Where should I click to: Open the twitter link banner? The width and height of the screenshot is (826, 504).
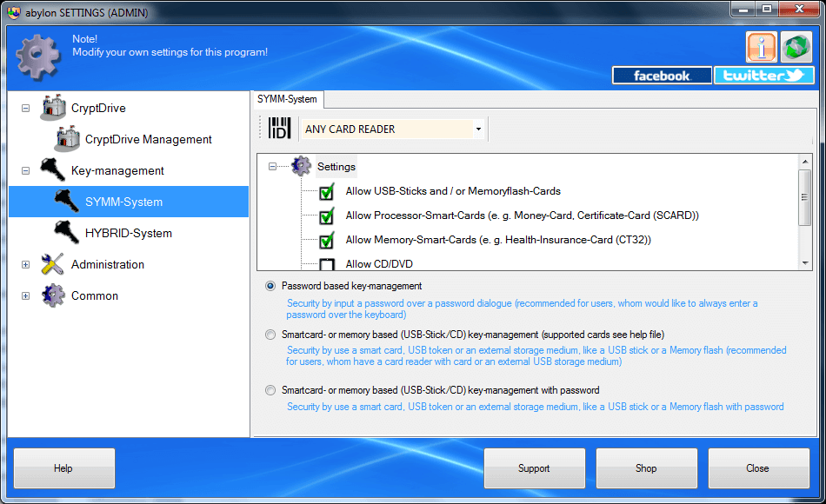(x=764, y=76)
